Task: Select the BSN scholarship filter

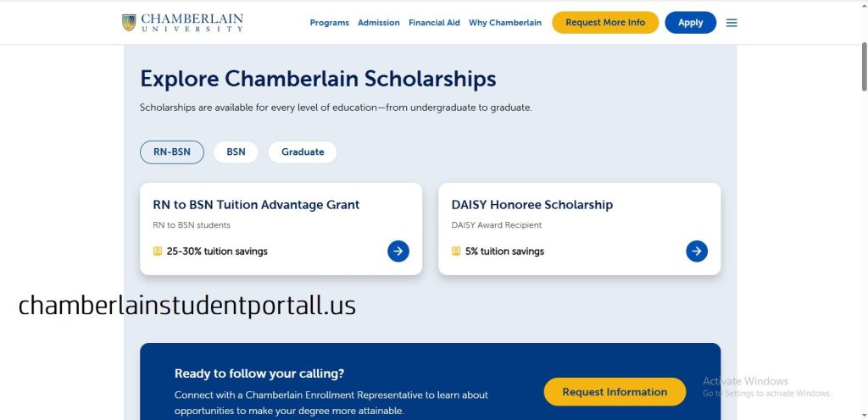Action: pyautogui.click(x=236, y=152)
